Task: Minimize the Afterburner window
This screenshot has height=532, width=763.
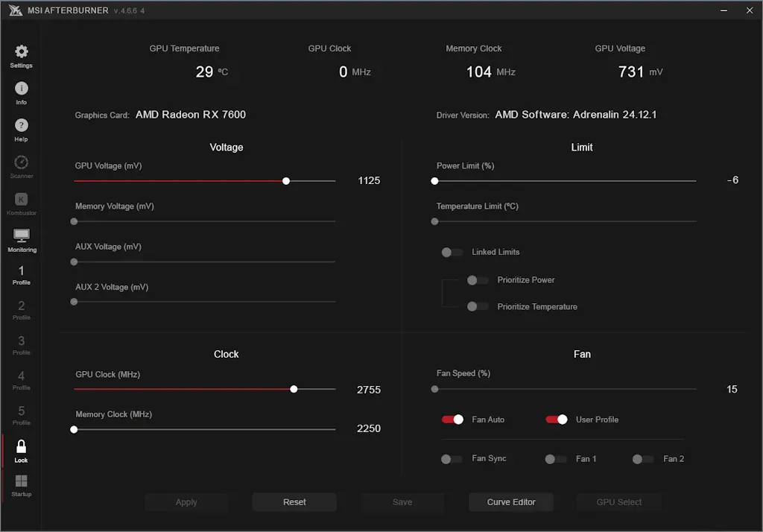Action: pos(724,10)
